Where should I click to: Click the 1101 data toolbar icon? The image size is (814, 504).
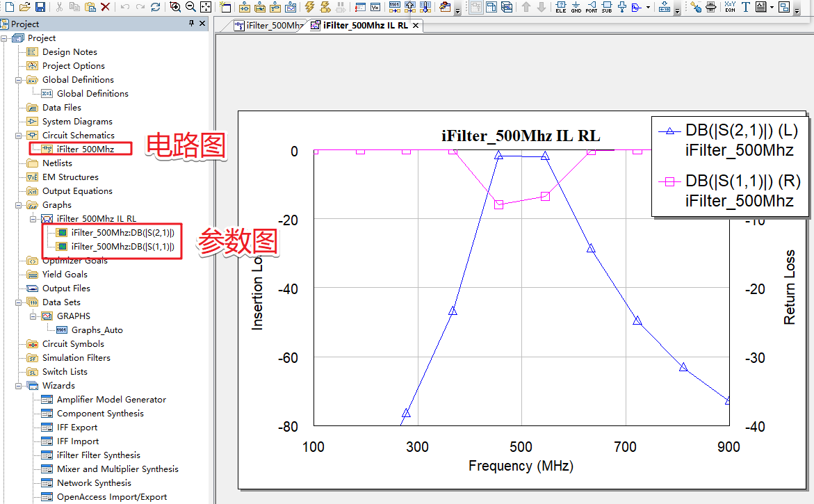pyautogui.click(x=395, y=7)
